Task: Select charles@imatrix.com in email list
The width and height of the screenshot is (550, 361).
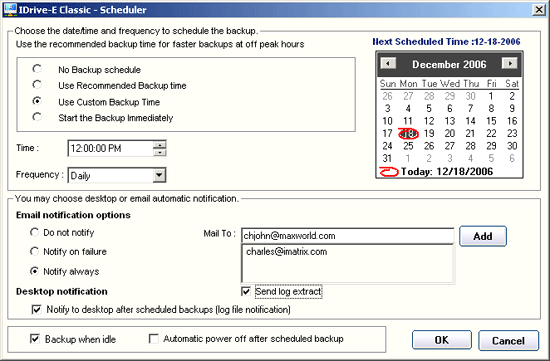Action: click(287, 252)
